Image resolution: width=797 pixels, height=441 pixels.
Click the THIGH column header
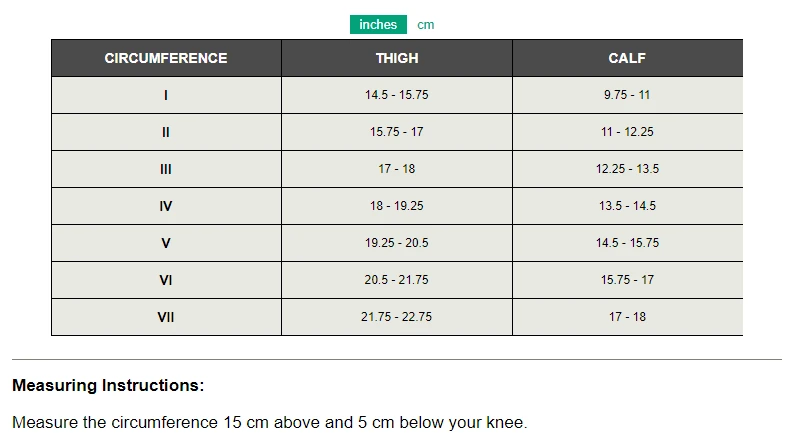click(397, 58)
